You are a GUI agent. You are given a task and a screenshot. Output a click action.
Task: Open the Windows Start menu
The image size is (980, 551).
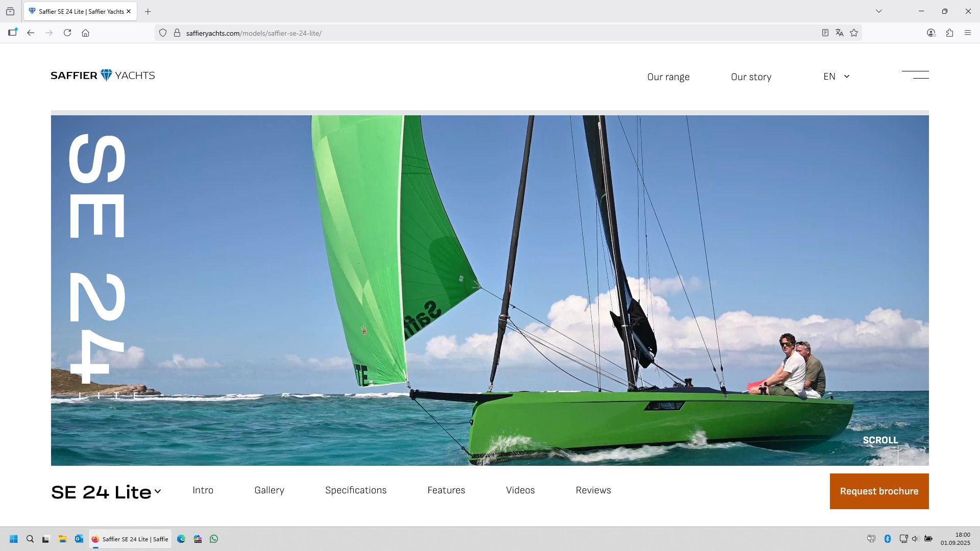(14, 539)
